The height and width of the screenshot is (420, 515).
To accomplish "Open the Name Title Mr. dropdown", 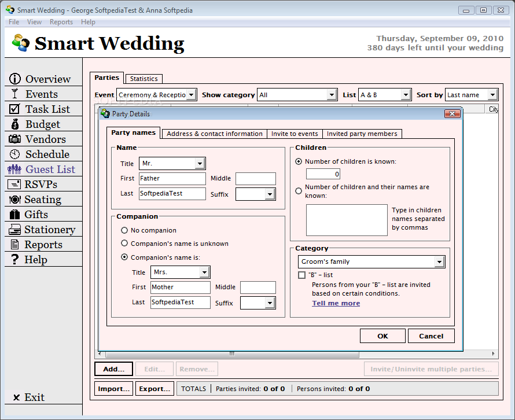I will 200,164.
